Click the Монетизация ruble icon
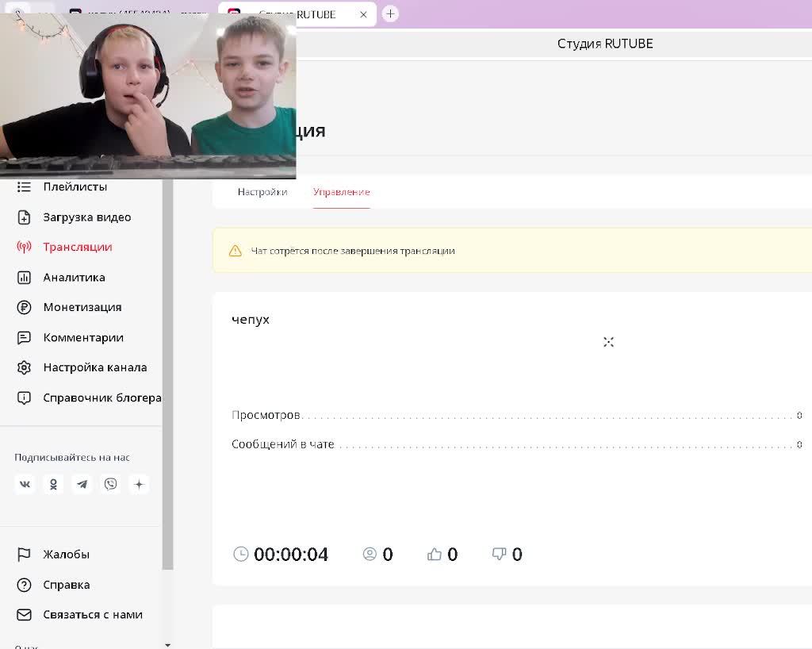Image resolution: width=812 pixels, height=649 pixels. pyautogui.click(x=24, y=307)
